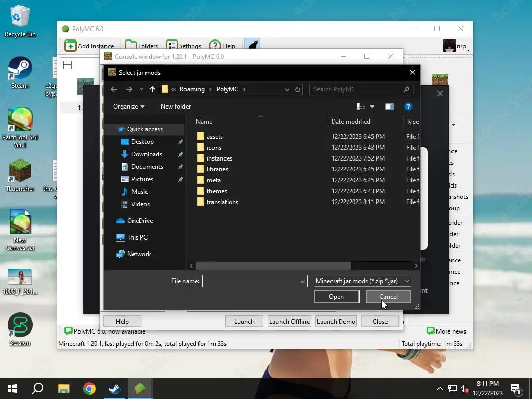The image size is (532, 399).
Task: Open Pictures in the navigation pane
Action: point(142,179)
